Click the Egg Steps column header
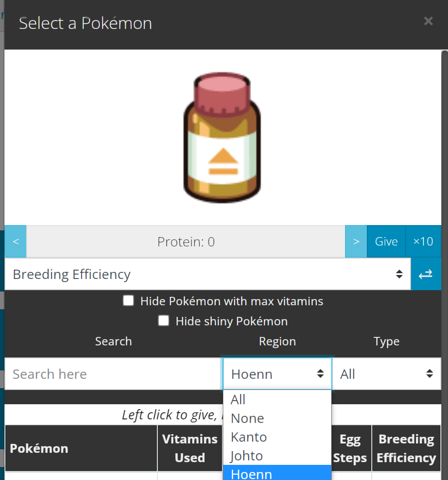 click(x=350, y=448)
